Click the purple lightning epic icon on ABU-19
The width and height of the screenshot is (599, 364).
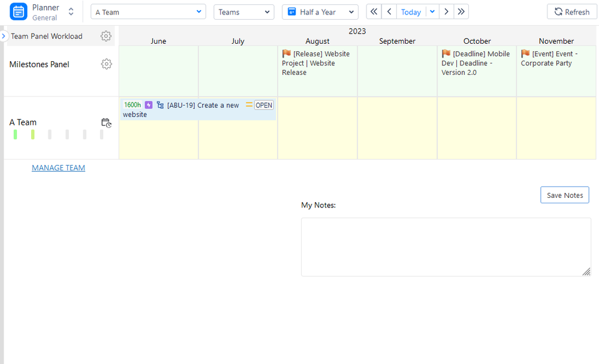coord(149,105)
